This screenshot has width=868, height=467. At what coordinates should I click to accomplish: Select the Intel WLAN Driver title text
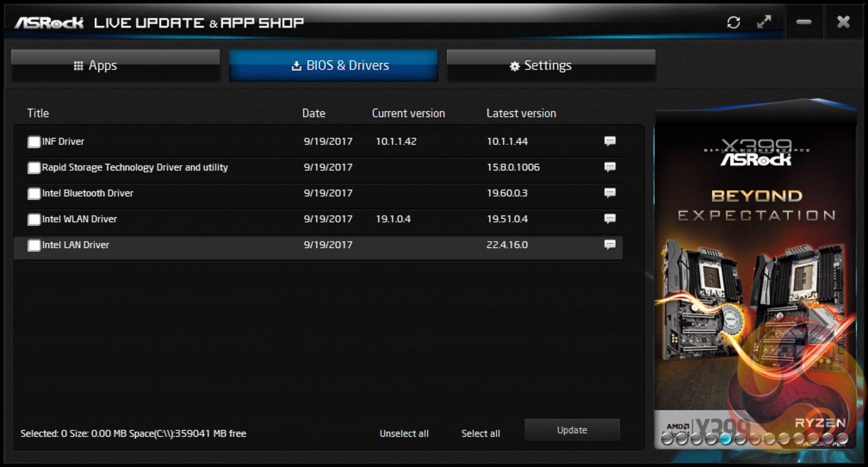click(79, 219)
